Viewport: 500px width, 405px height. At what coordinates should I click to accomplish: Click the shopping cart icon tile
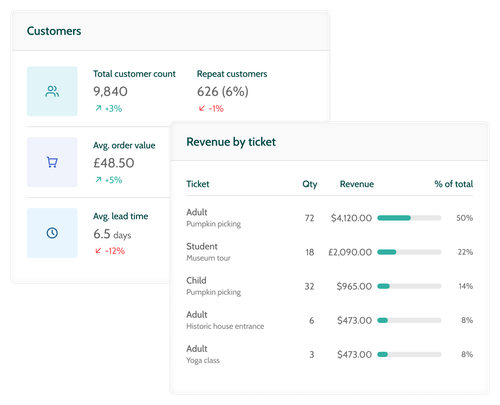click(x=52, y=162)
